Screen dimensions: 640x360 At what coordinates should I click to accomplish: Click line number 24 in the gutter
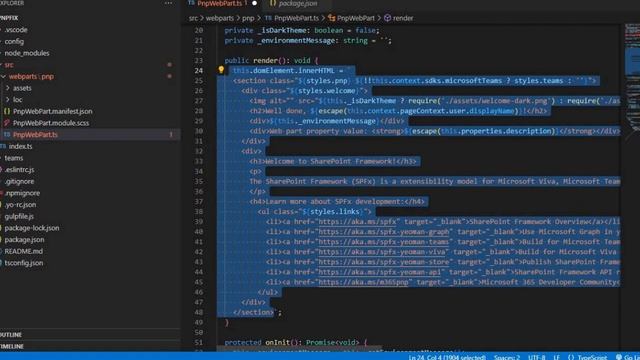198,70
